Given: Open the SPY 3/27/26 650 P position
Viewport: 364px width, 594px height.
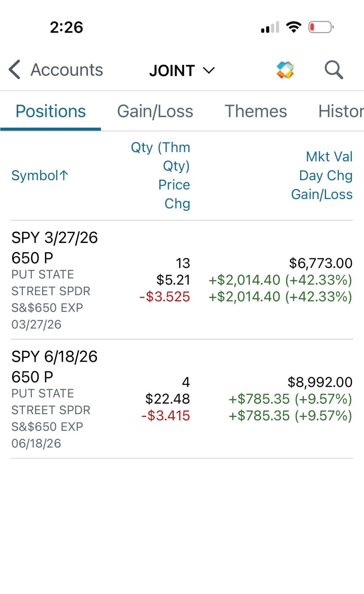Looking at the screenshot, I should (55, 247).
